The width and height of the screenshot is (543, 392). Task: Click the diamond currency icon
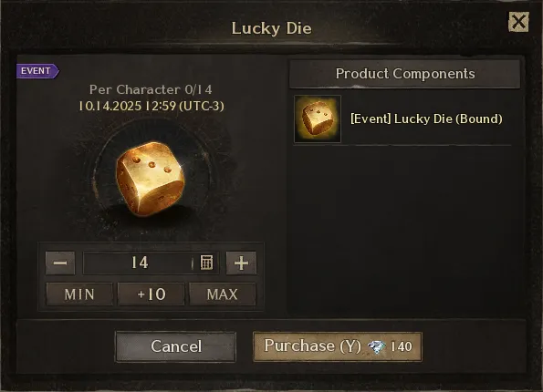376,346
